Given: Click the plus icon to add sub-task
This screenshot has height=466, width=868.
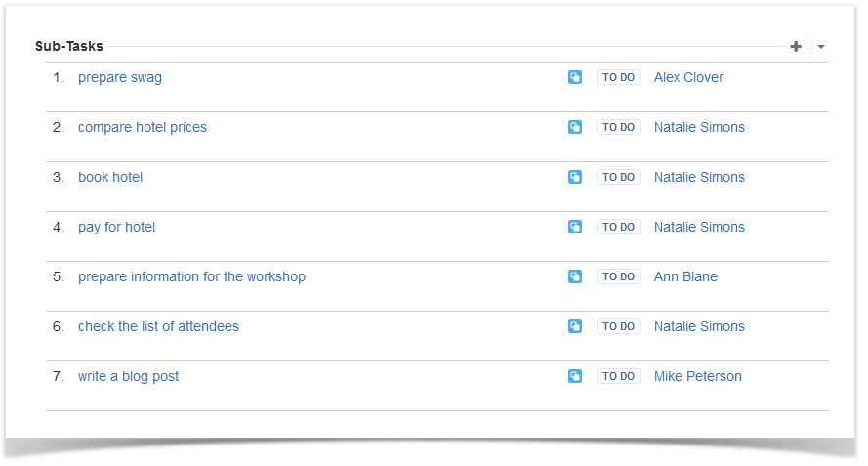Looking at the screenshot, I should [x=796, y=47].
